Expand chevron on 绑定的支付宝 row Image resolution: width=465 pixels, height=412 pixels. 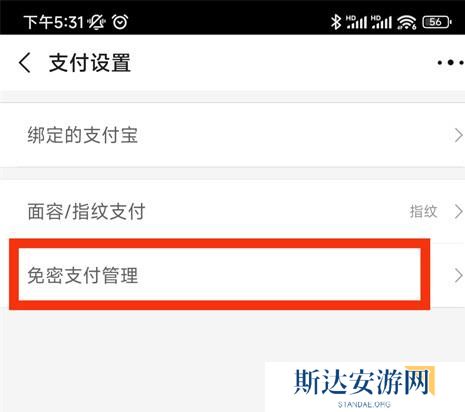(x=459, y=135)
